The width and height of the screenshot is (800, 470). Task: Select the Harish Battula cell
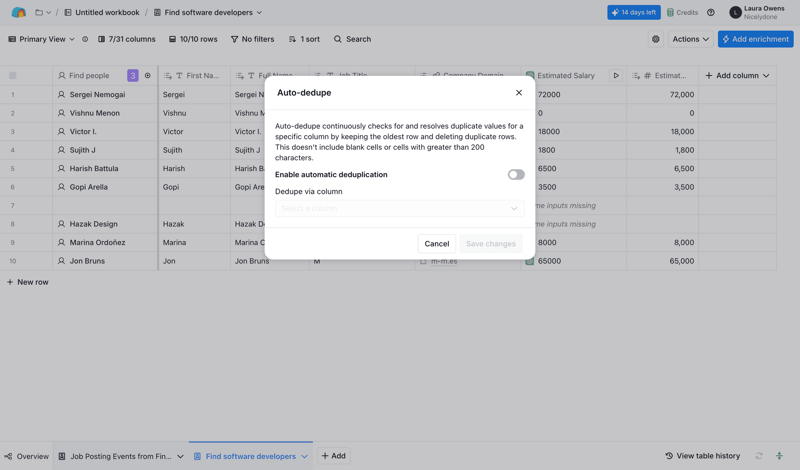pyautogui.click(x=105, y=168)
